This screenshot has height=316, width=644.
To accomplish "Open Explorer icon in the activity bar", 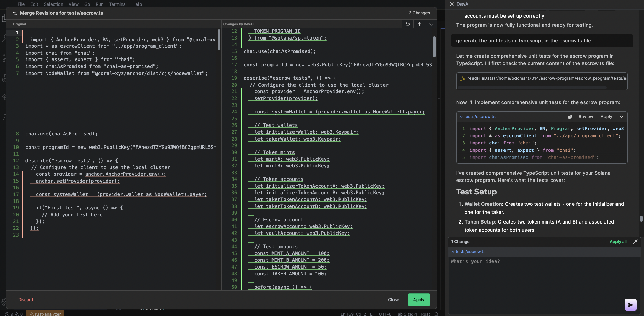I will pyautogui.click(x=3, y=18).
